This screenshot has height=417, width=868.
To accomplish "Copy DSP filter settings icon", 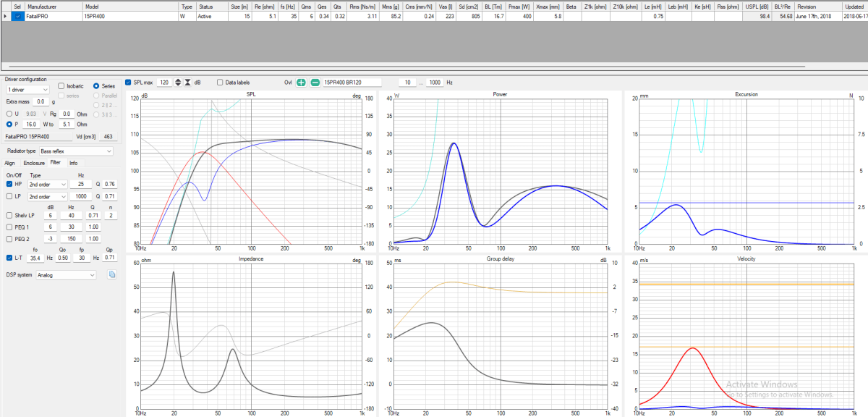I will pyautogui.click(x=112, y=275).
